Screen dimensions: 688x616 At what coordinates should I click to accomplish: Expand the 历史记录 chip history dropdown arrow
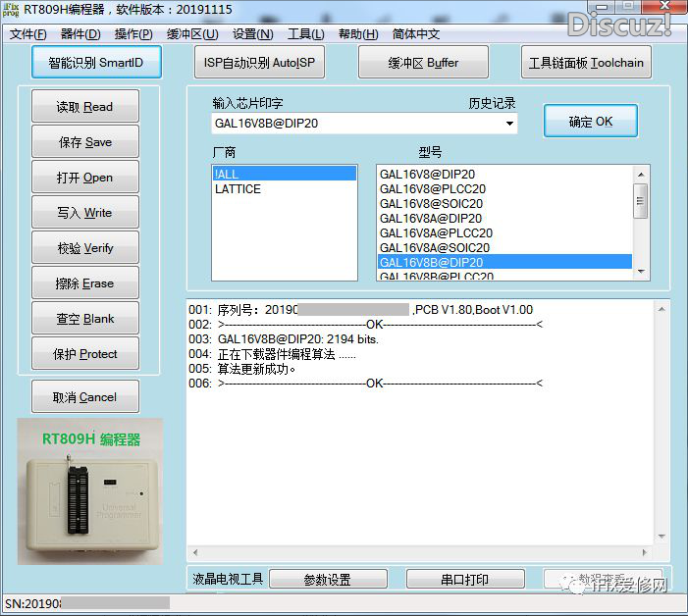509,124
